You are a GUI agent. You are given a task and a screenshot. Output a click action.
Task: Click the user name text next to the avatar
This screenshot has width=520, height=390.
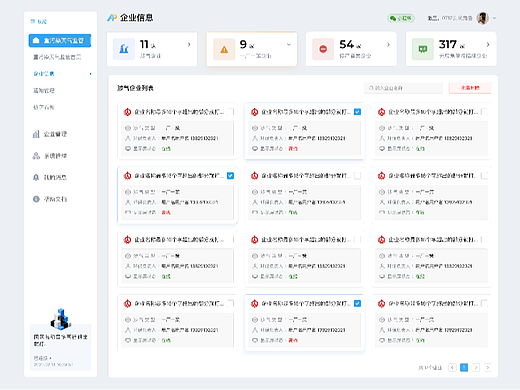pyautogui.click(x=450, y=18)
